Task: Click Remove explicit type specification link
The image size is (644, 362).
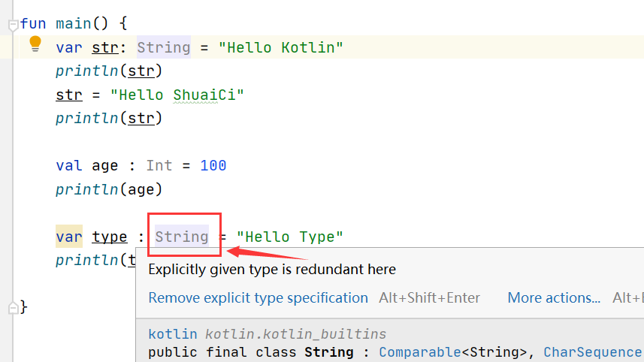Action: tap(258, 297)
